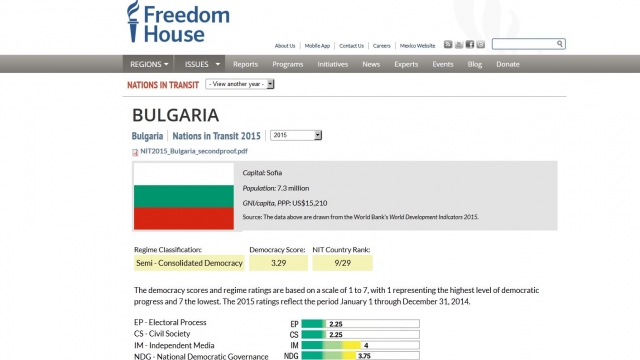Open the About Us link
The height and width of the screenshot is (360, 640).
click(285, 46)
